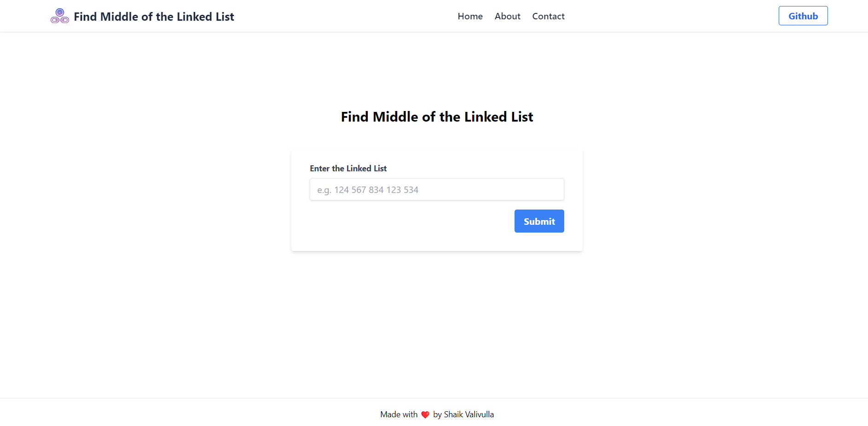Click the navbar title Find Middle of the Linked List

pos(154,17)
